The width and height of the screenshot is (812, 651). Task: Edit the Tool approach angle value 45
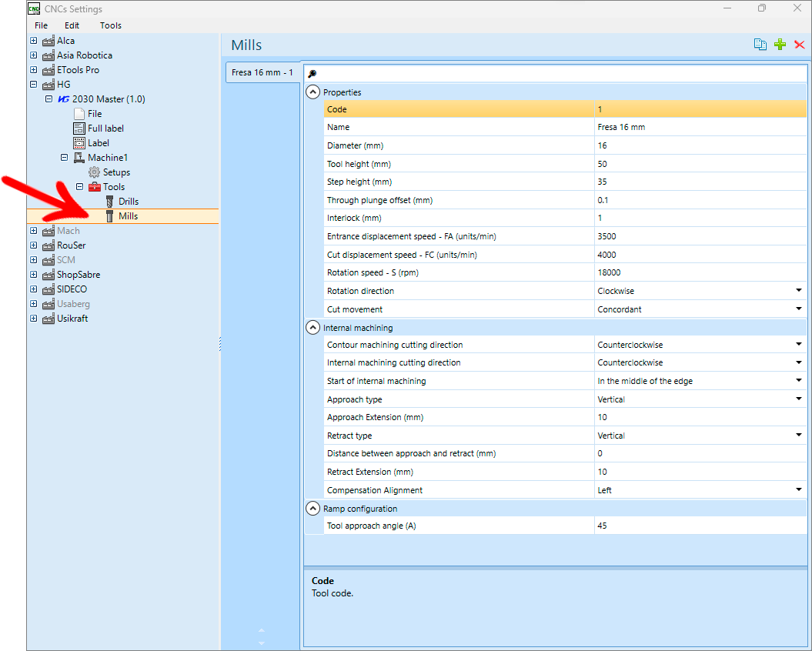(x=700, y=526)
